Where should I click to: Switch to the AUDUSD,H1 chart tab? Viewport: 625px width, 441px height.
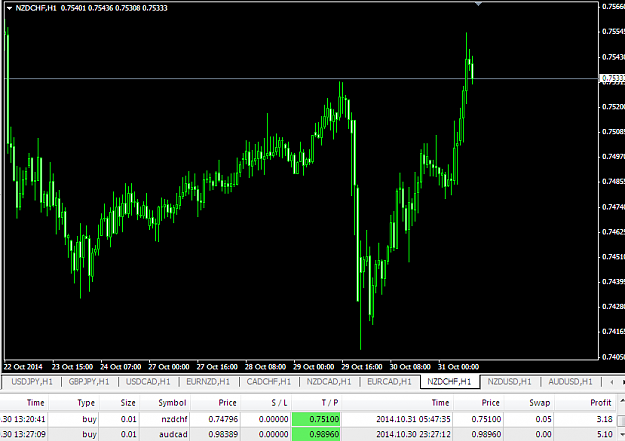coord(570,382)
